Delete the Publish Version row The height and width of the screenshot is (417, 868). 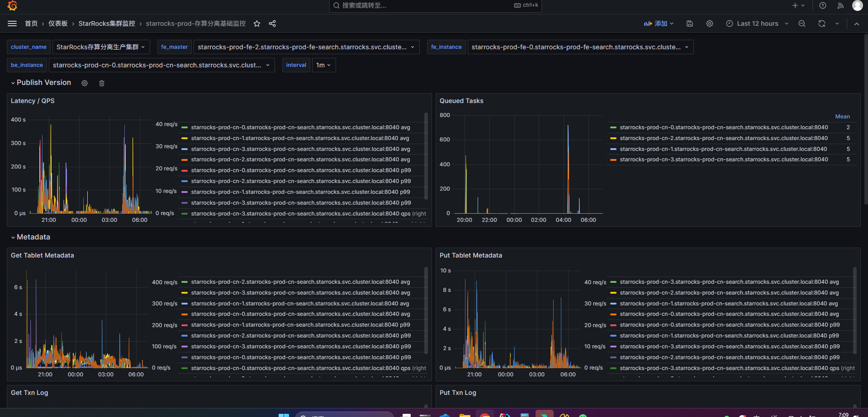(102, 83)
